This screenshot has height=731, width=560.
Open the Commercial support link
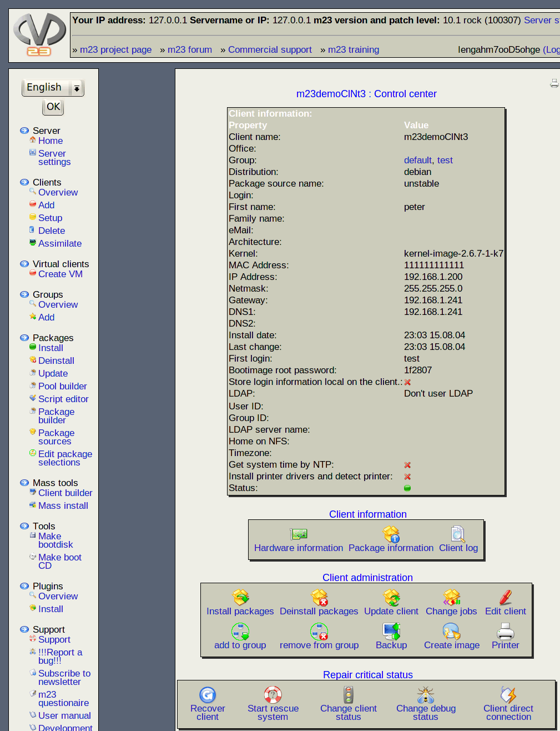coord(270,49)
